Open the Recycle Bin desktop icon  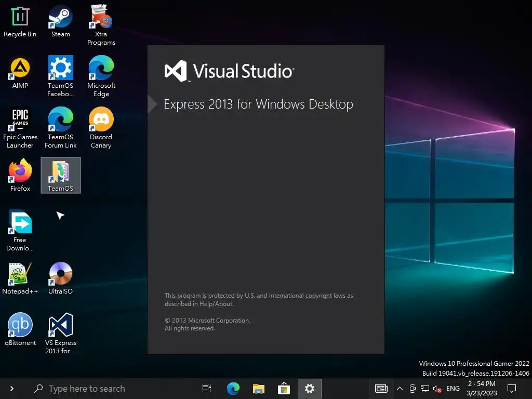(x=20, y=22)
